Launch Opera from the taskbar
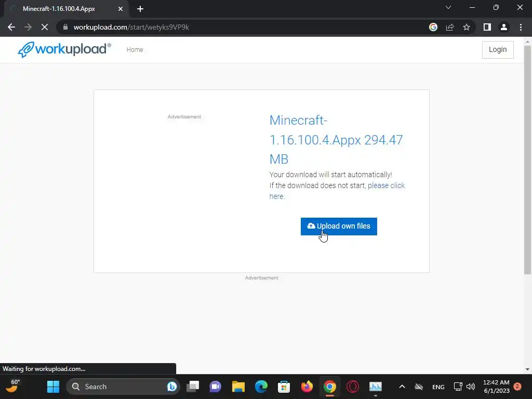 (x=353, y=387)
